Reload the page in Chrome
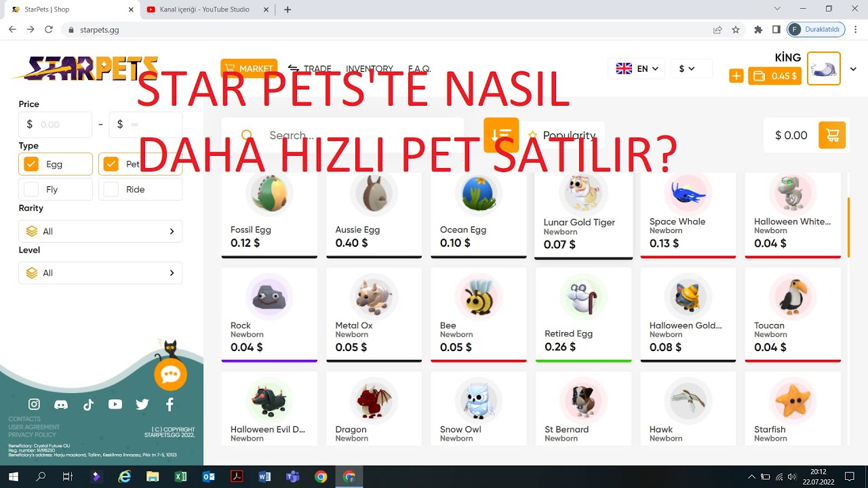This screenshot has width=868, height=488. tap(48, 29)
